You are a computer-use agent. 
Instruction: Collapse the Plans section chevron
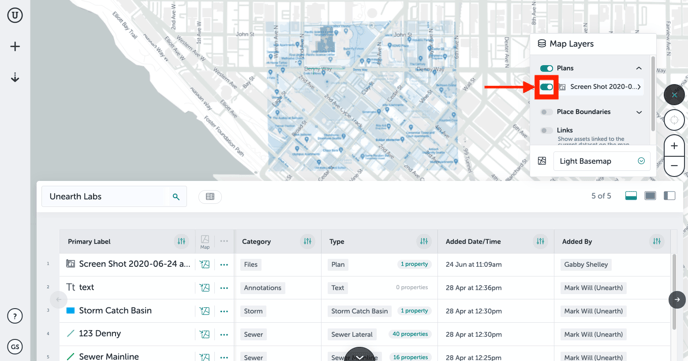tap(639, 68)
